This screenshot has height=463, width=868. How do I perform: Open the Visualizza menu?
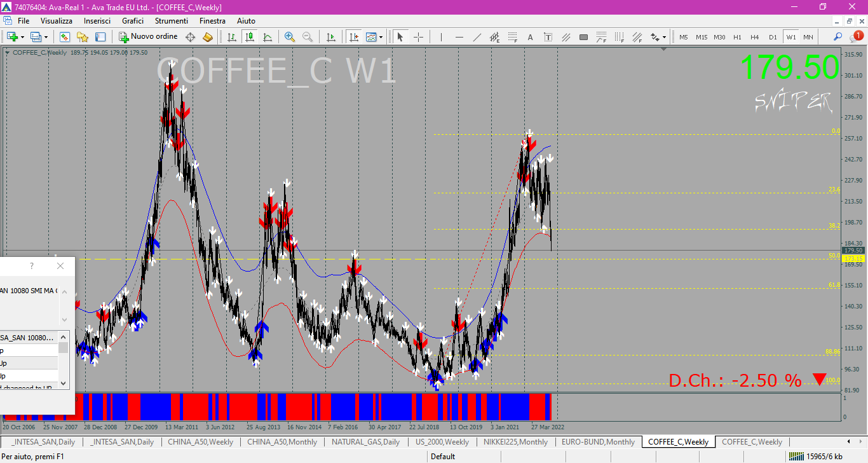tap(57, 21)
